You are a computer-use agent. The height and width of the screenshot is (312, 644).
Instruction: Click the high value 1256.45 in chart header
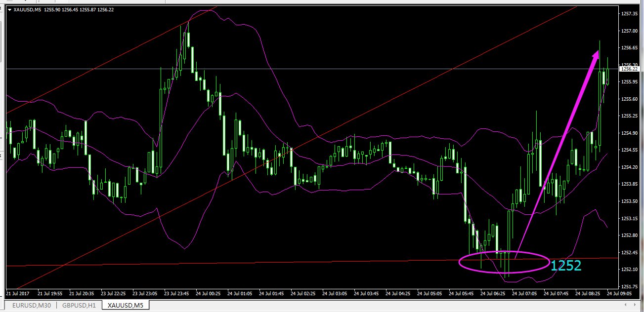[x=70, y=9]
